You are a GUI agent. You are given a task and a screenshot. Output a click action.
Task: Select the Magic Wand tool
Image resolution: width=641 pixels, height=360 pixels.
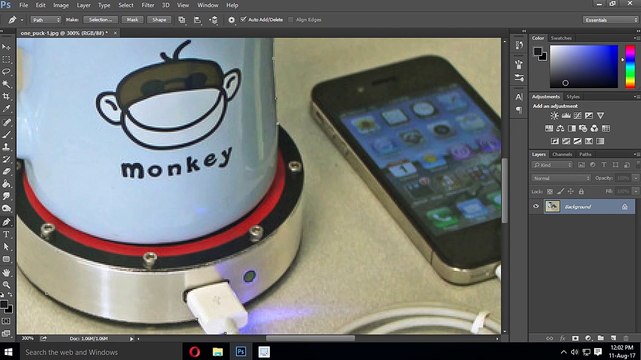point(6,84)
